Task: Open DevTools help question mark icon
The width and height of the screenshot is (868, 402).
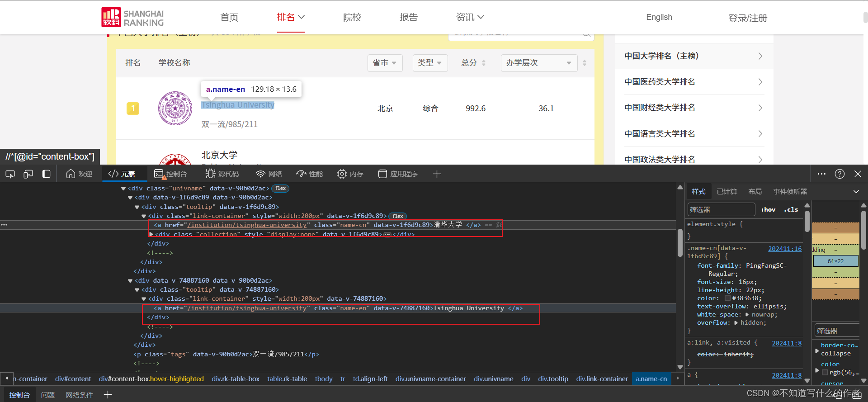Action: (x=840, y=174)
